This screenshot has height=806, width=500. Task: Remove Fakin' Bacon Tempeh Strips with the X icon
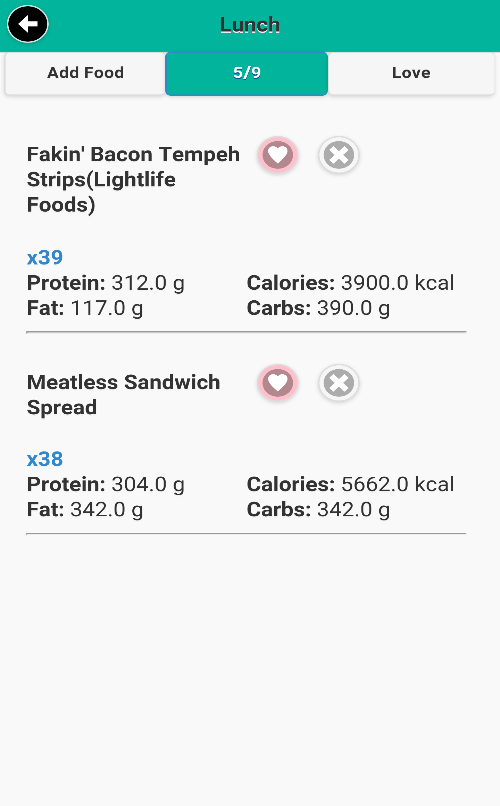pos(339,155)
